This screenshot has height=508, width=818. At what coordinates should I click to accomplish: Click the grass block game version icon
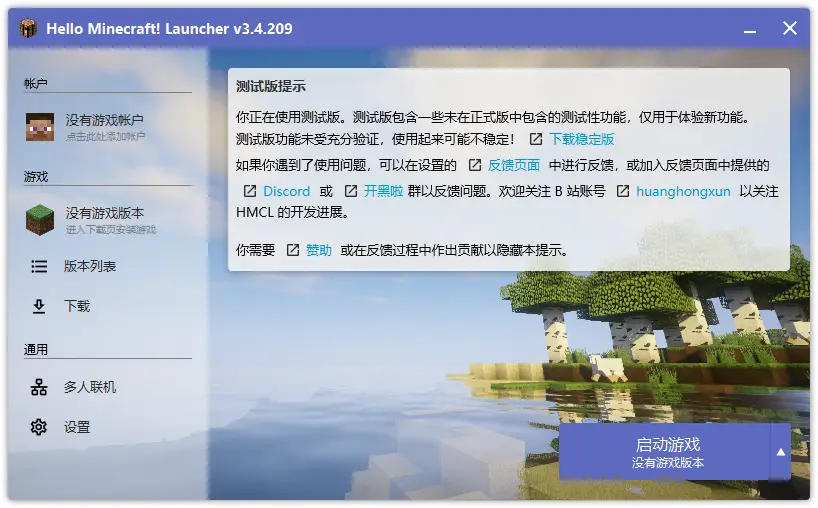[x=40, y=220]
